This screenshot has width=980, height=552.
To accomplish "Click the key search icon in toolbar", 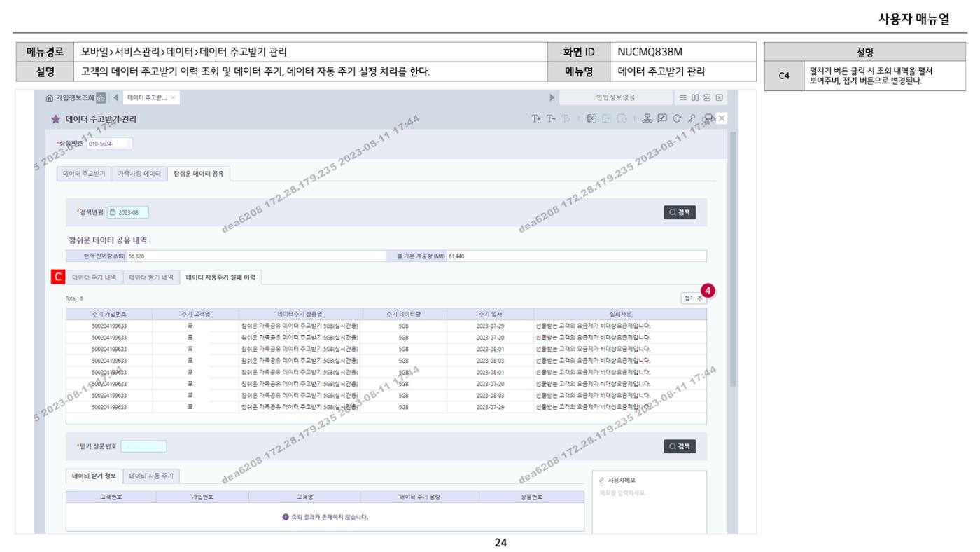I will click(x=692, y=118).
